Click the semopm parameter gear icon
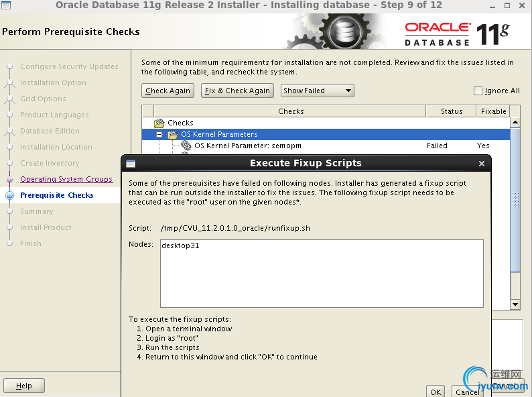Image resolution: width=532 pixels, height=397 pixels. tap(186, 146)
